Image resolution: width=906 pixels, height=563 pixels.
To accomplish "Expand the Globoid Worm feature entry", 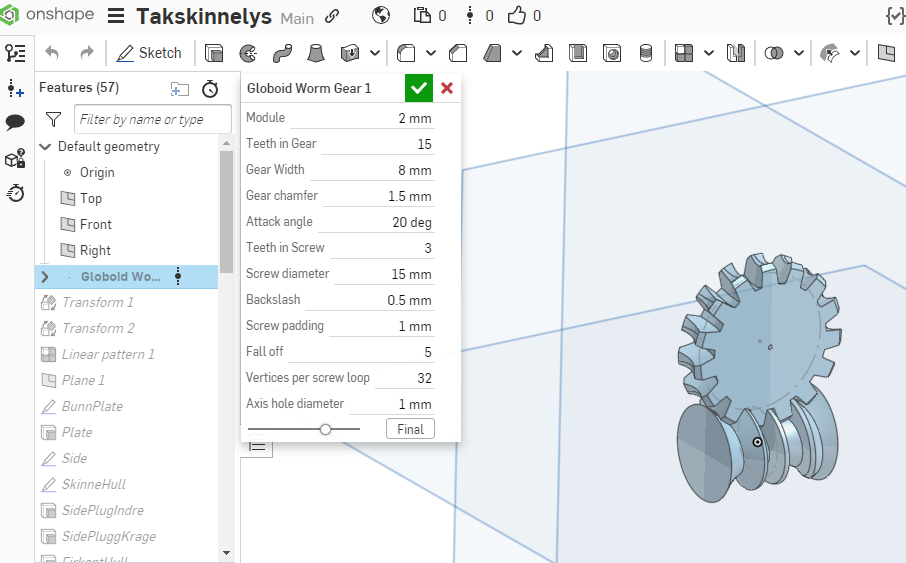I will [x=45, y=276].
